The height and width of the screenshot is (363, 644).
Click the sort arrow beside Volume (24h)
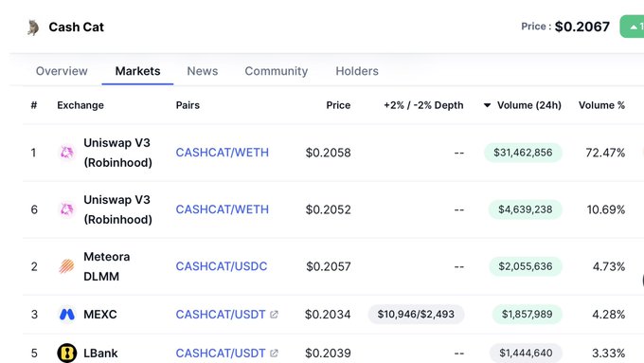[x=487, y=105]
